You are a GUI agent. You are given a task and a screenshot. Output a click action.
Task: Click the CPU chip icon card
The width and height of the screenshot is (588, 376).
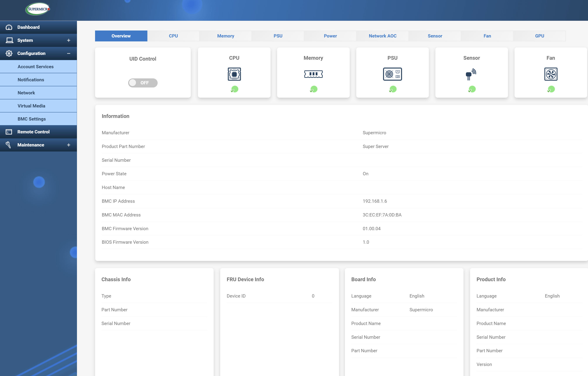(234, 74)
